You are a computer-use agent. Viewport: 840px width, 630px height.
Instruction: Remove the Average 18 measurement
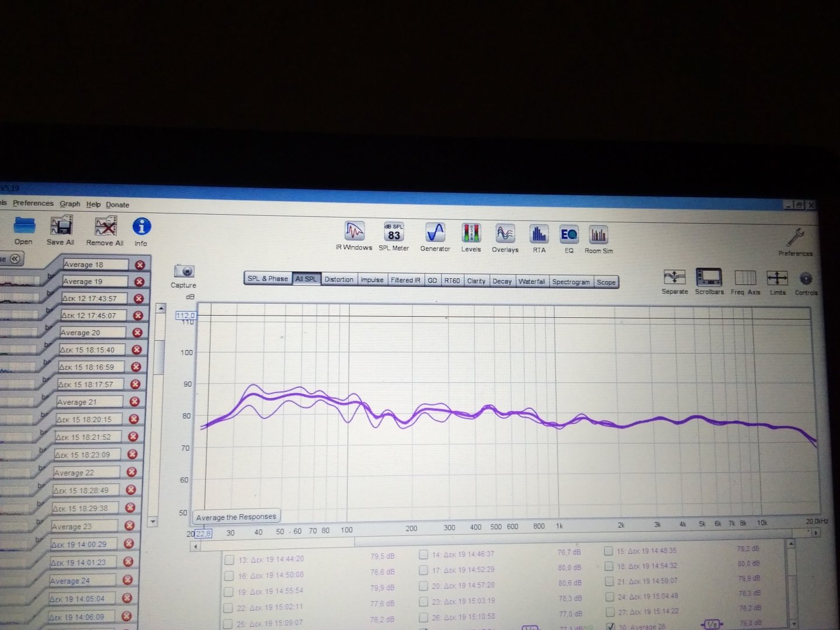point(140,265)
